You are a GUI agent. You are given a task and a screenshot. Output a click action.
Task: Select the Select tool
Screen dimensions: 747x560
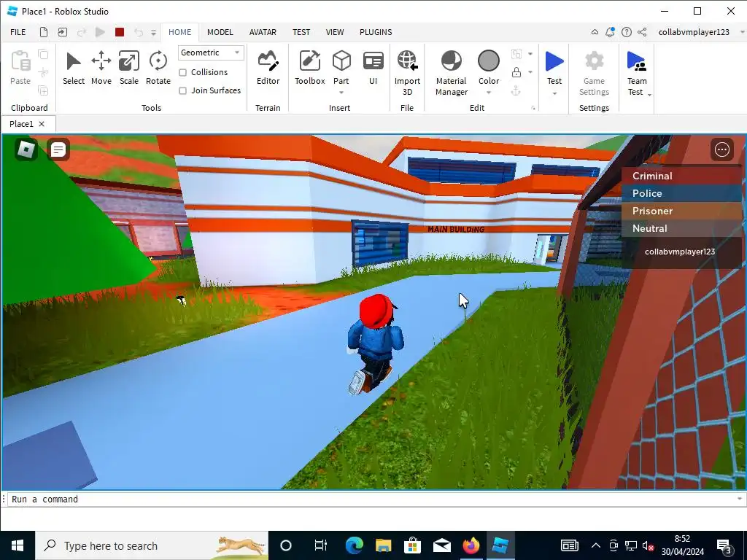click(x=74, y=68)
